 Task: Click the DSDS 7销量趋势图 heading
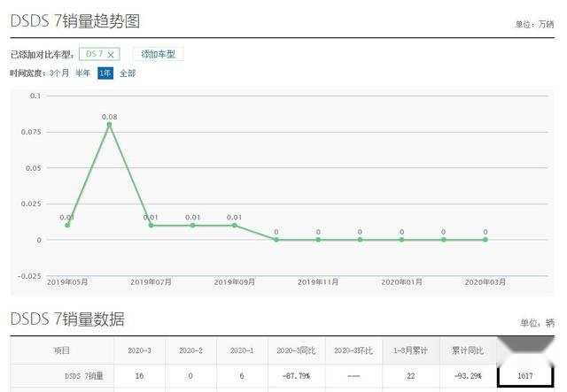click(x=74, y=21)
